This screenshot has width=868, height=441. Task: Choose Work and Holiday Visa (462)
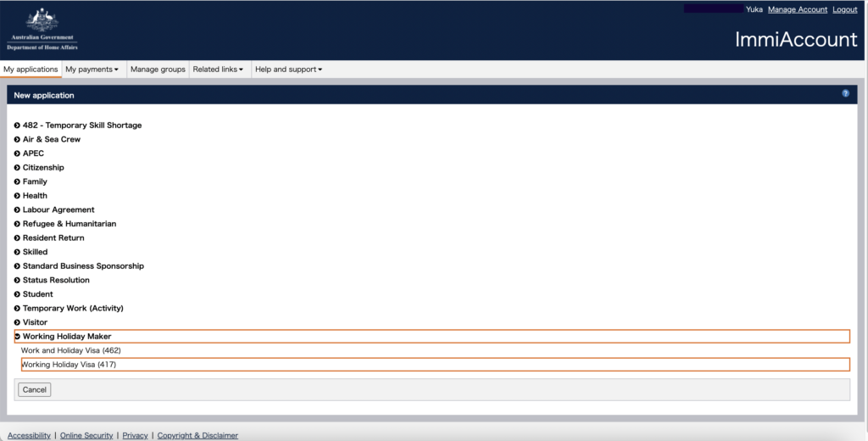(x=65, y=350)
